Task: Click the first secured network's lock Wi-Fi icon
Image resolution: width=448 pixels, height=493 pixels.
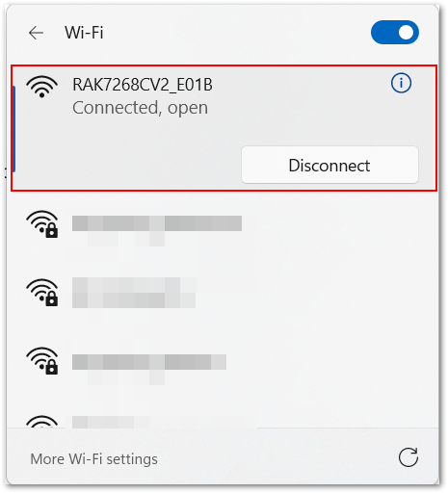Action: (42, 224)
